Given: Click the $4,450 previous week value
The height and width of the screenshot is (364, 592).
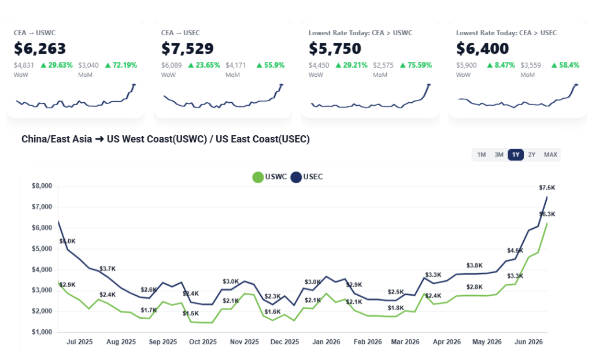Looking at the screenshot, I should coord(319,65).
